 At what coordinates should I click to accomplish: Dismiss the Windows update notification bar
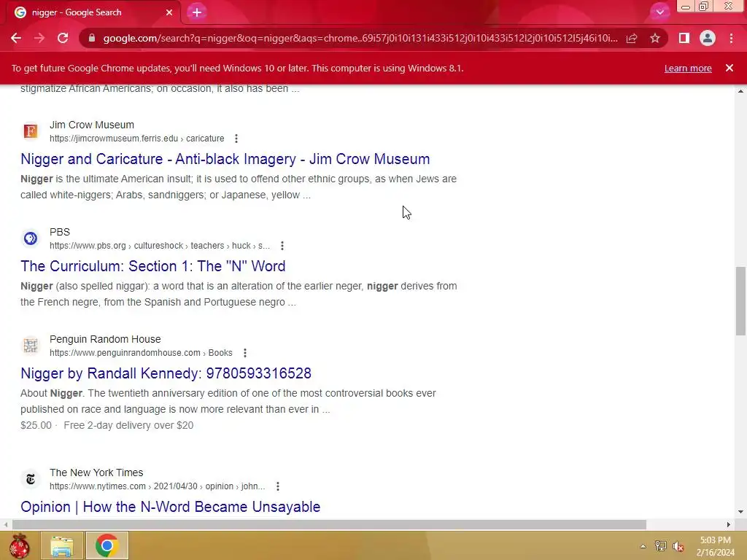click(x=729, y=68)
